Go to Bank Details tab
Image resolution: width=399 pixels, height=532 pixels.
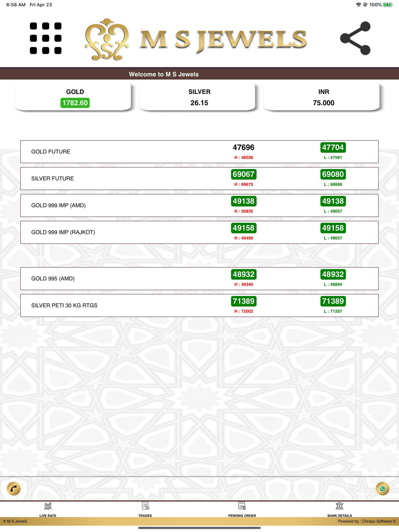[x=340, y=510]
